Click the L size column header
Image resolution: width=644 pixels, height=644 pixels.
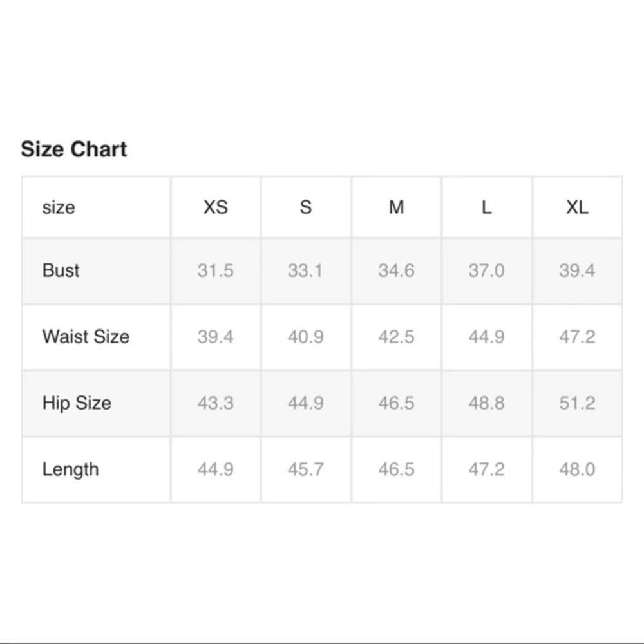click(487, 207)
